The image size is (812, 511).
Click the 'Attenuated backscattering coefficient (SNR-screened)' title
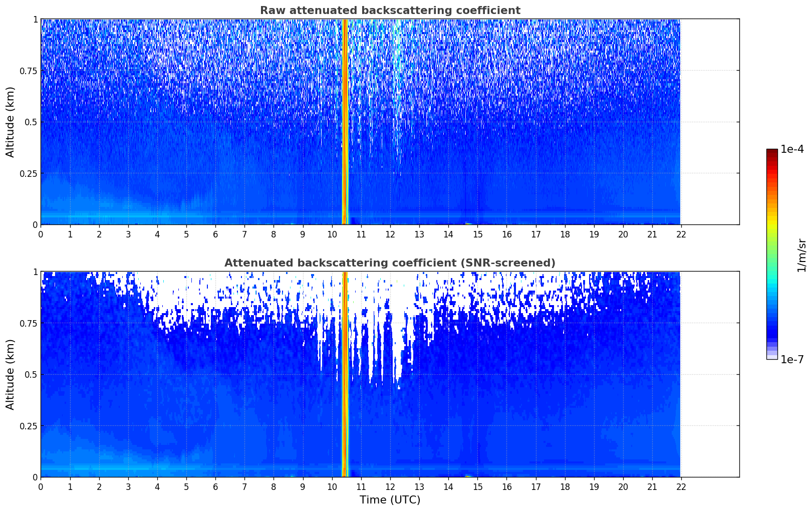[390, 263]
